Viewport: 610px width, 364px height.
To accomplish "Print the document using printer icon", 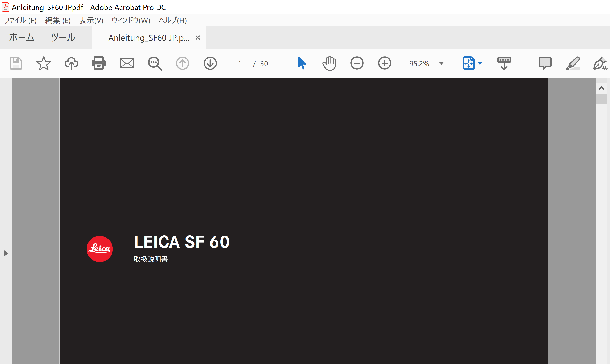I will [x=99, y=63].
